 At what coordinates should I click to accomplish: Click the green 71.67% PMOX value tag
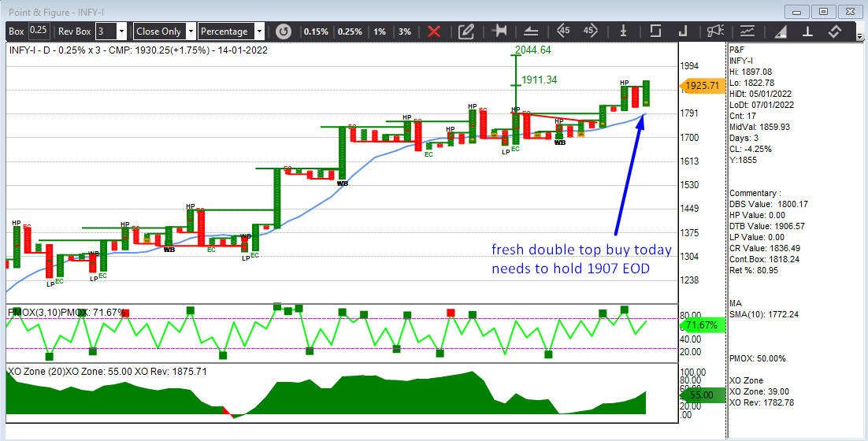pyautogui.click(x=702, y=324)
